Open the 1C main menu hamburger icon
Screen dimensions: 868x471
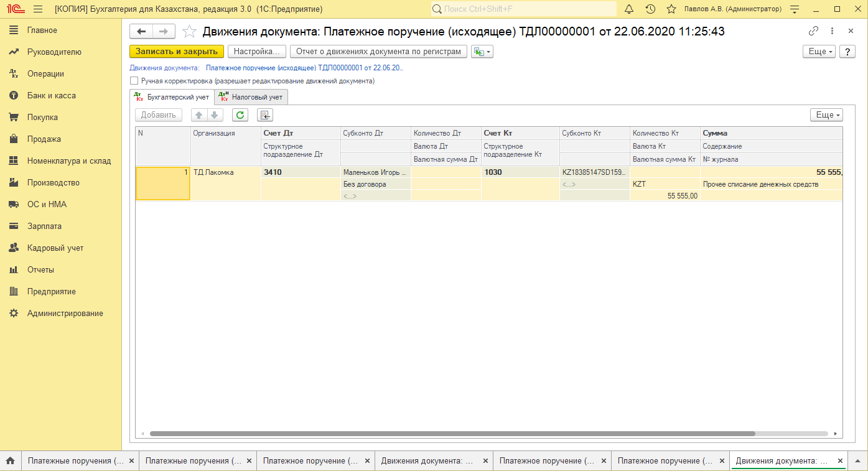pos(38,9)
